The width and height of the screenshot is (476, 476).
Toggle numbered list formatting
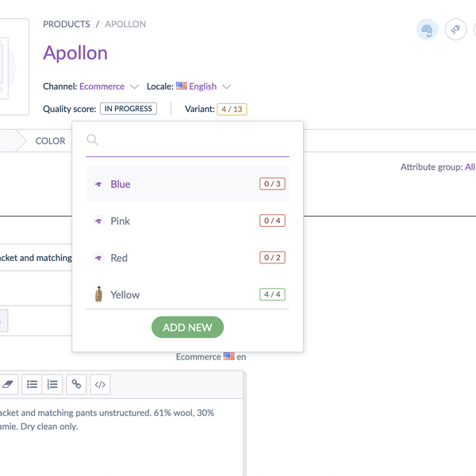[52, 384]
